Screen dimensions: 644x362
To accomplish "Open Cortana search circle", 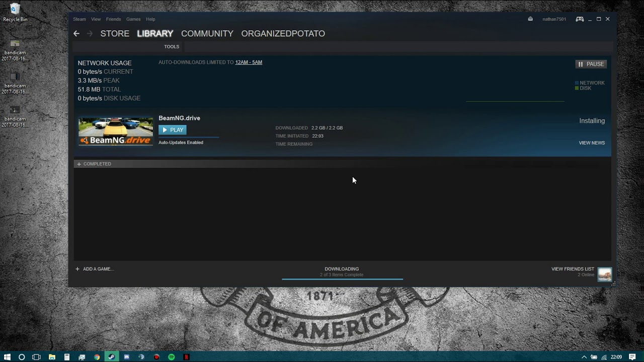I will coord(22,357).
